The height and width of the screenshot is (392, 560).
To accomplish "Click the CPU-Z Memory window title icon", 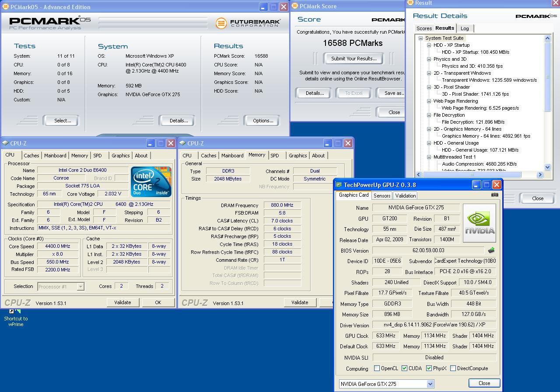I will [182, 143].
